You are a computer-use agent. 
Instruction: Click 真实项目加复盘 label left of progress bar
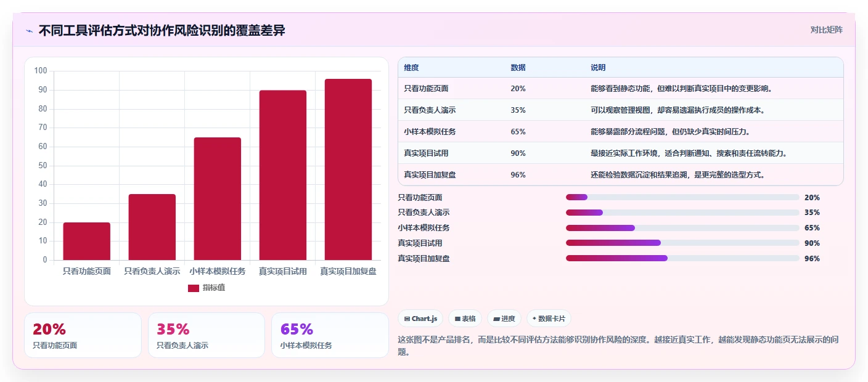424,259
